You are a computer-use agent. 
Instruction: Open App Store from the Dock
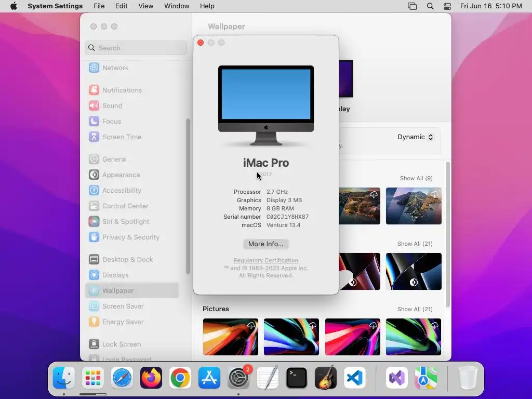pyautogui.click(x=209, y=378)
